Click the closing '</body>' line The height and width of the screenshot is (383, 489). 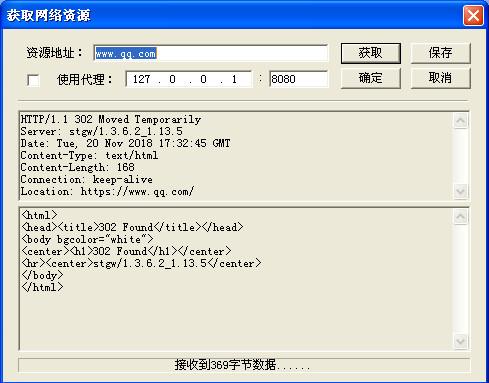[x=42, y=275]
